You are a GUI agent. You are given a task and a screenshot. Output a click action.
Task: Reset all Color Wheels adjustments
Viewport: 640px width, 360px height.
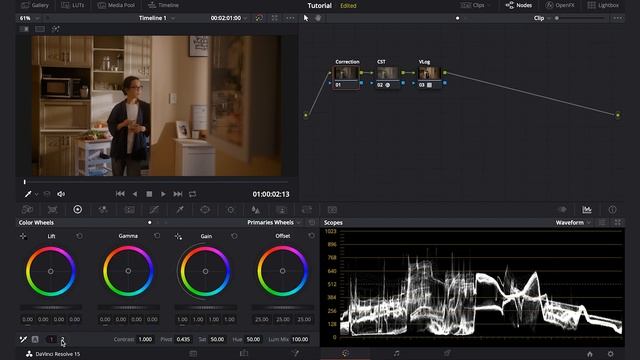[x=312, y=222]
